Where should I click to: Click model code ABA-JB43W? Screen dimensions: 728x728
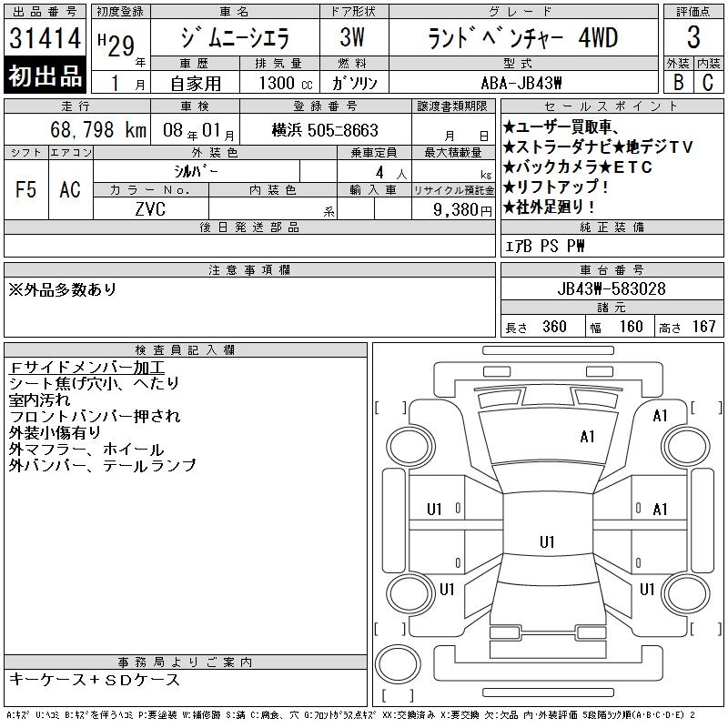(x=521, y=83)
